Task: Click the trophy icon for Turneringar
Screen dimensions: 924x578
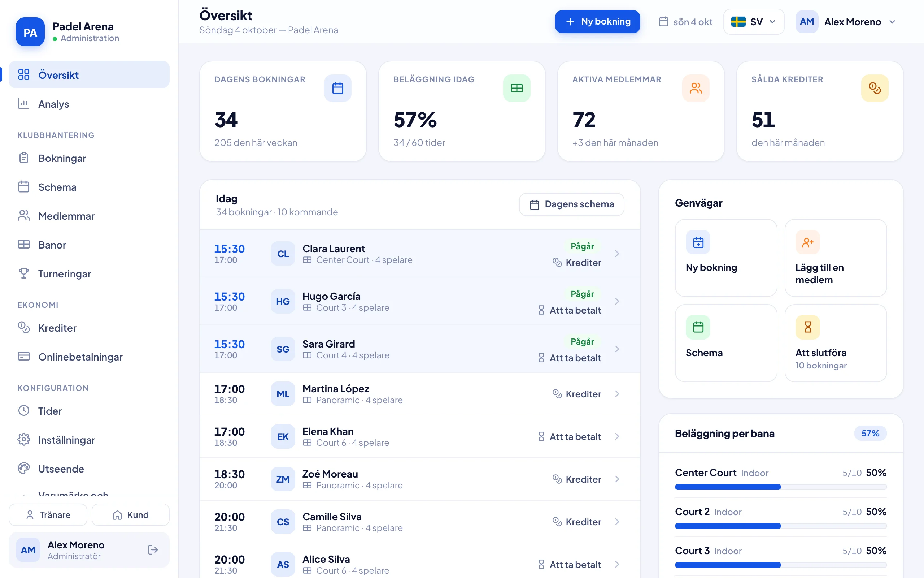Action: point(24,274)
